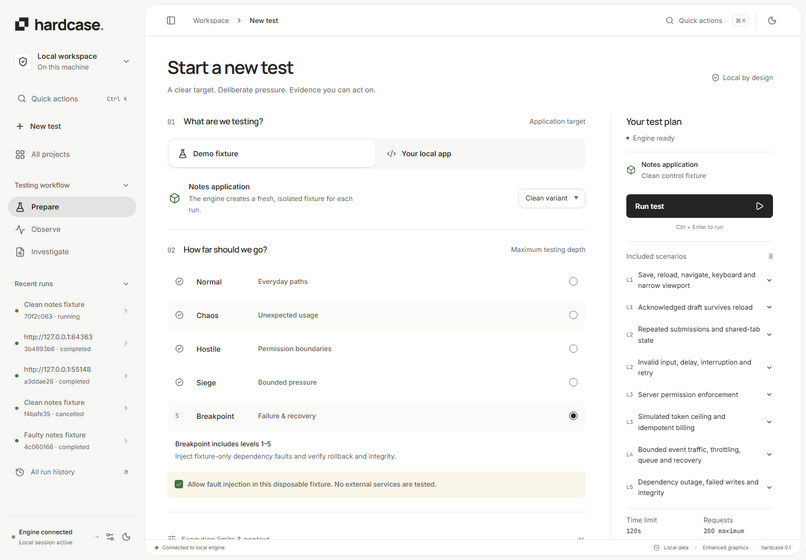
Task: Select the Normal depth radio button
Action: [573, 281]
